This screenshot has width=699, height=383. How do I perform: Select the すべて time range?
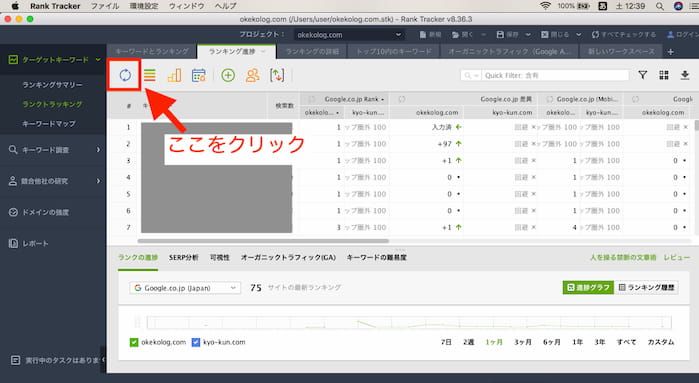tap(626, 342)
